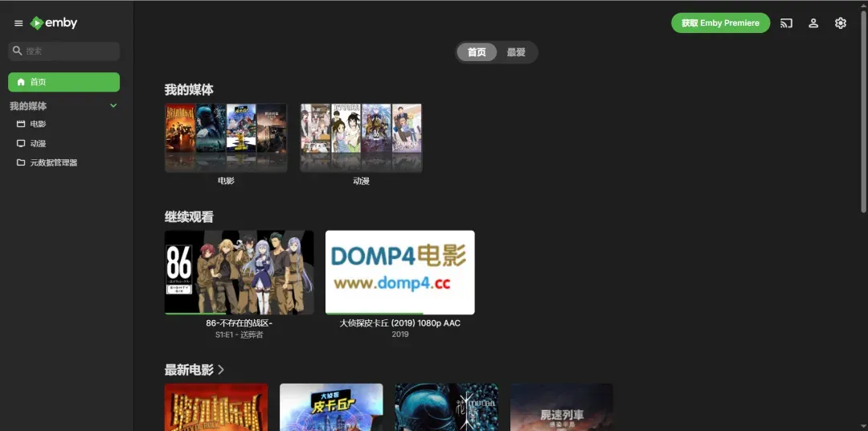Open the Cast to device icon
This screenshot has height=431, width=868.
click(x=786, y=23)
